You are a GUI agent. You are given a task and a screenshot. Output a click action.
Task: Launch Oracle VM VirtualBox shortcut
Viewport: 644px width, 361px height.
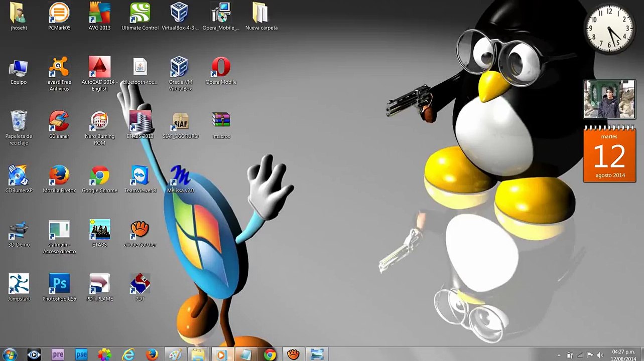[180, 74]
